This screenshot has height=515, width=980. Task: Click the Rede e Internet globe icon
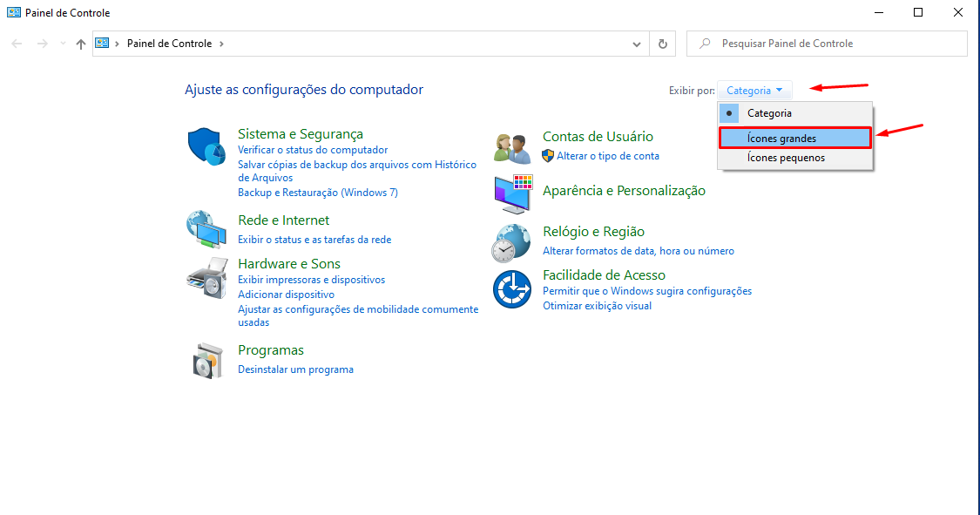pyautogui.click(x=206, y=230)
